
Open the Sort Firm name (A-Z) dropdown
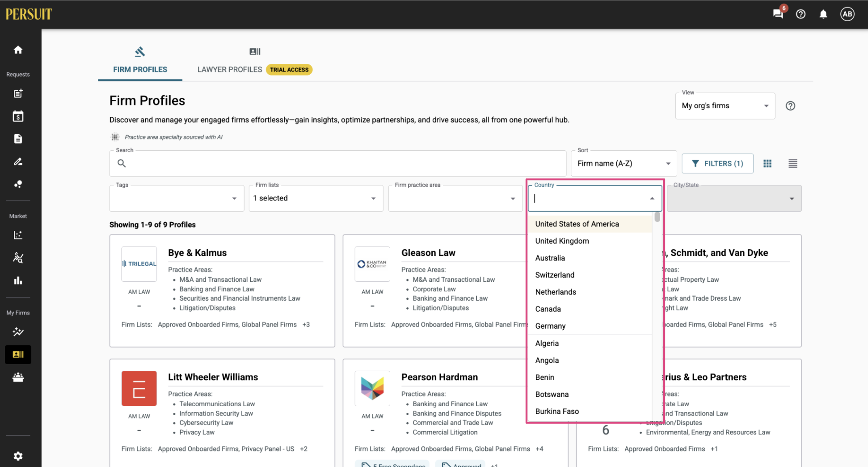click(624, 164)
